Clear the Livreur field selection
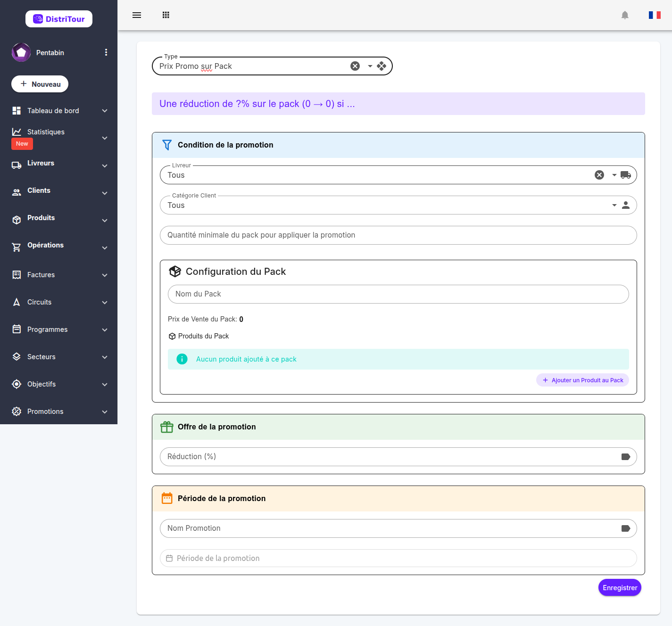Image resolution: width=672 pixels, height=626 pixels. 599,175
